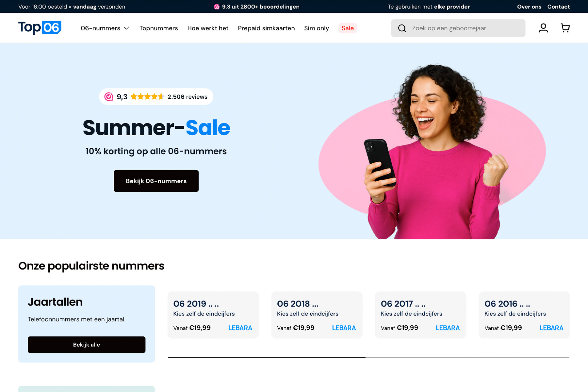Click the Top06 logo
Viewport: 588px width, 392px height.
(x=40, y=28)
